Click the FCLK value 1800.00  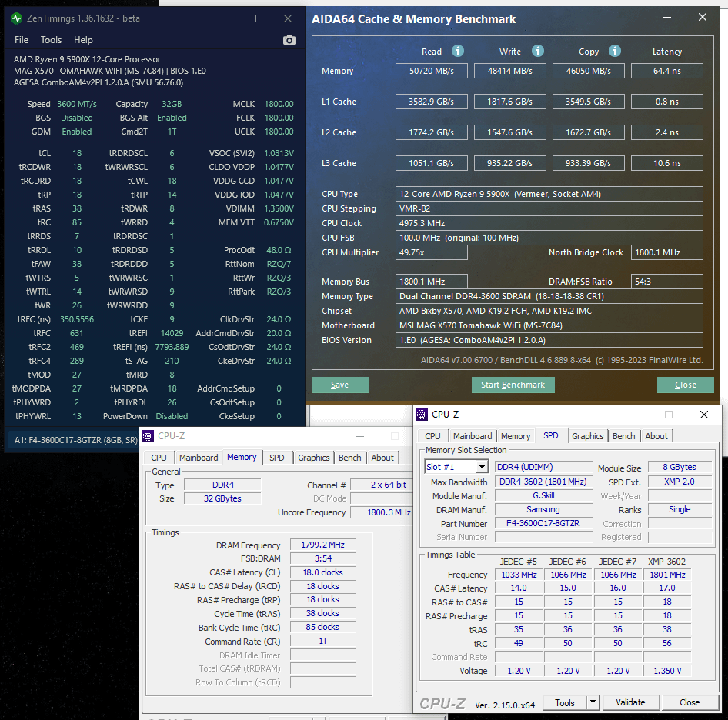279,118
